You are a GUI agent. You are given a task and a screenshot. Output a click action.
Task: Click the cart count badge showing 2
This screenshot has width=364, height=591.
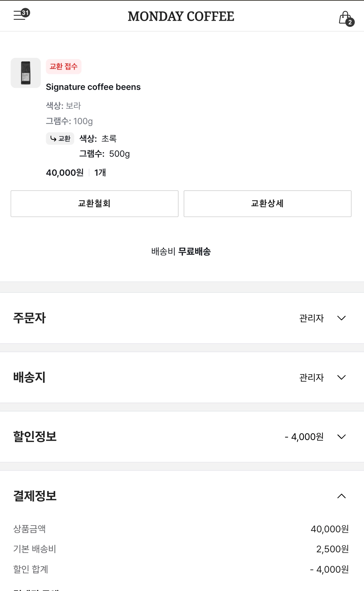[x=350, y=22]
